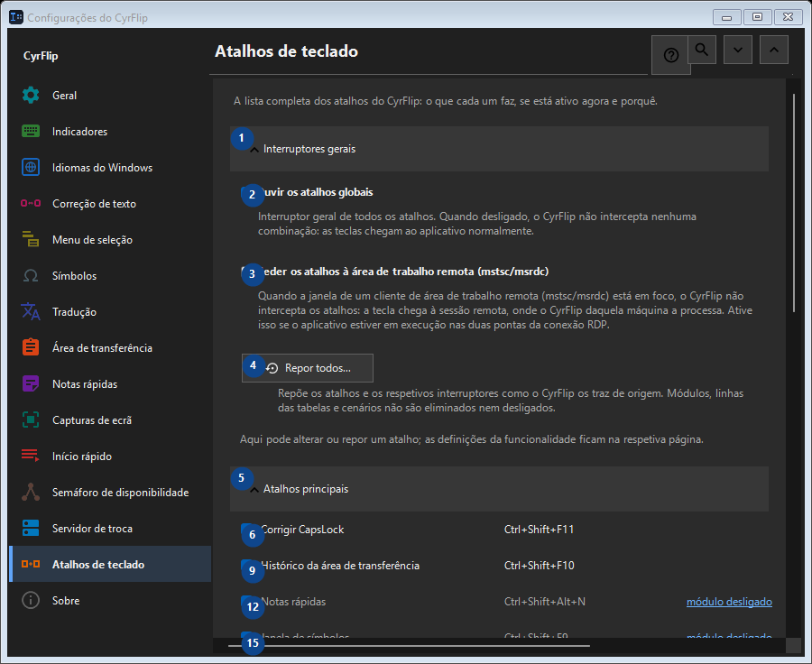Select Servidor de troca in the sidebar
812x664 pixels.
[110, 529]
